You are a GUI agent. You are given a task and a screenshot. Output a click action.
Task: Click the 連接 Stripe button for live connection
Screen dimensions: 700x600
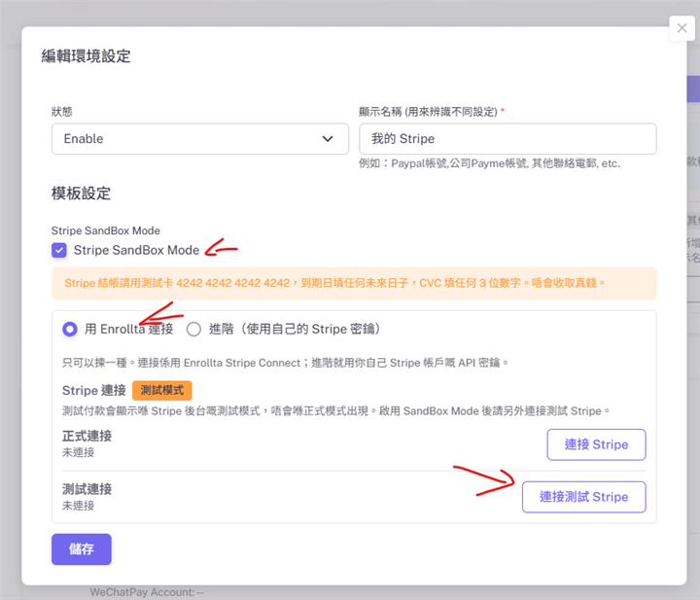pos(596,444)
